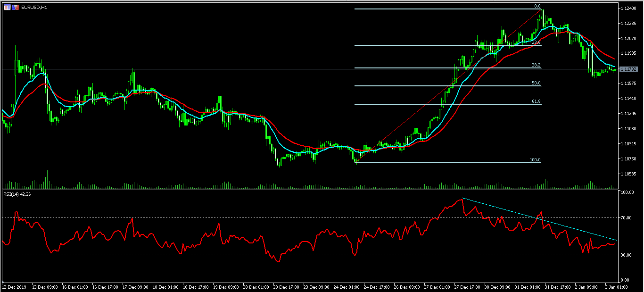Image resolution: width=644 pixels, height=292 pixels.
Task: Click the 3 Jan 01:00 time label
Action: pyautogui.click(x=616, y=286)
